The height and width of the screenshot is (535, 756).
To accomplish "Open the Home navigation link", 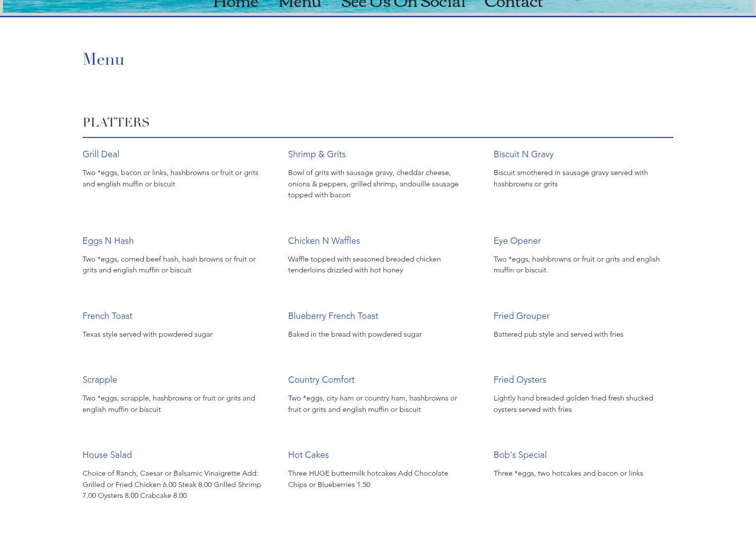I will coord(235,5).
